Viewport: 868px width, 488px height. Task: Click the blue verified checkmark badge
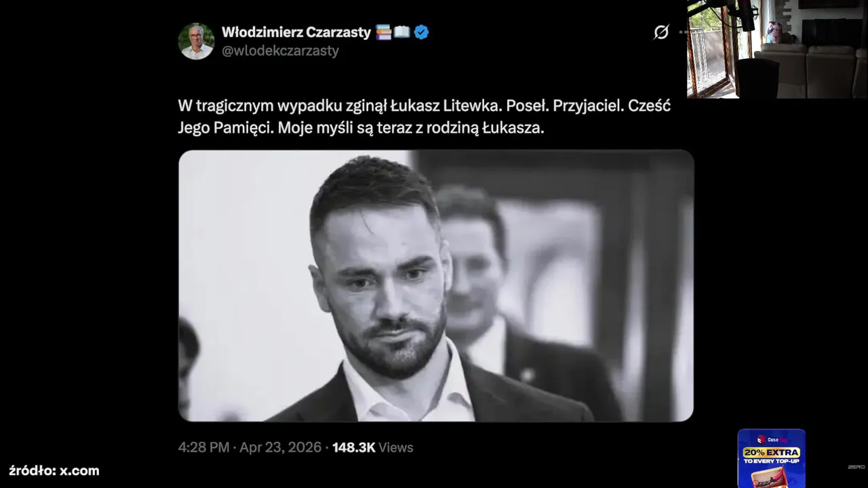point(421,32)
